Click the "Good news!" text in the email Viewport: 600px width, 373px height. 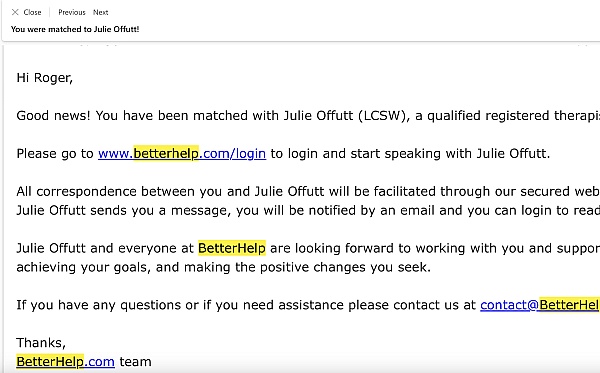(x=53, y=116)
